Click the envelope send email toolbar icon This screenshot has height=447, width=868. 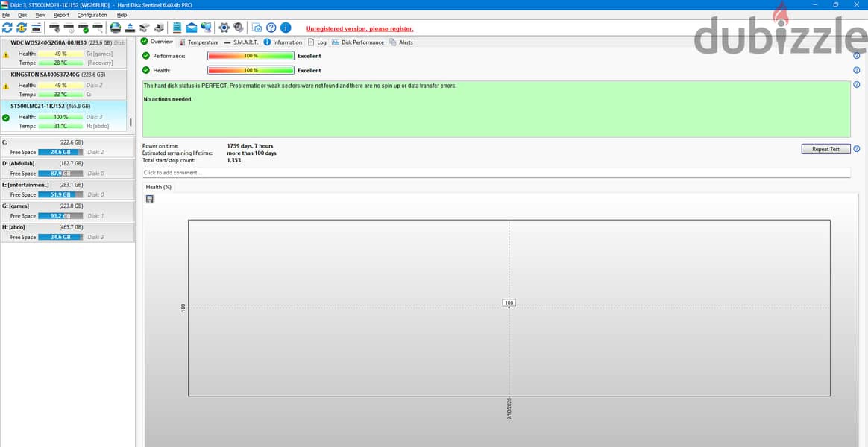tap(192, 27)
